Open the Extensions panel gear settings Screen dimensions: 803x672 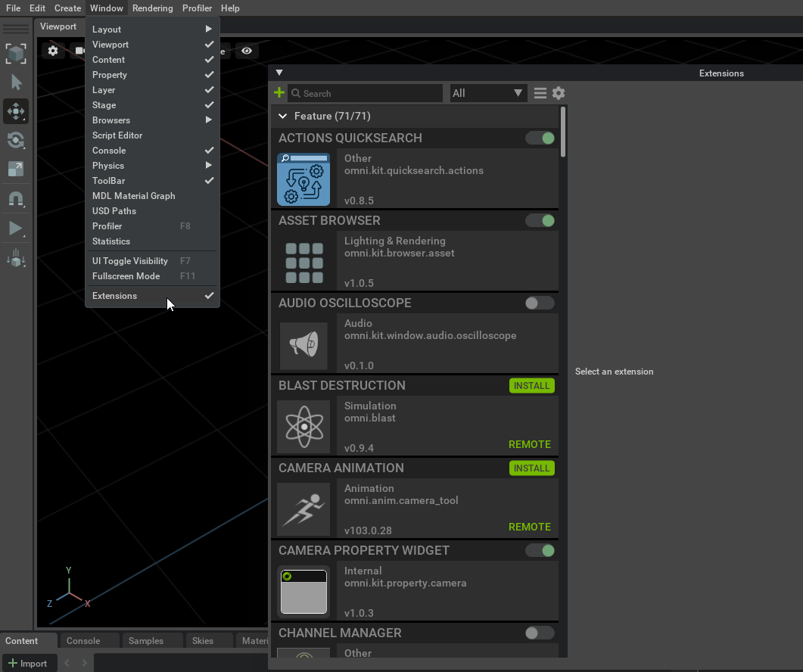click(x=559, y=93)
